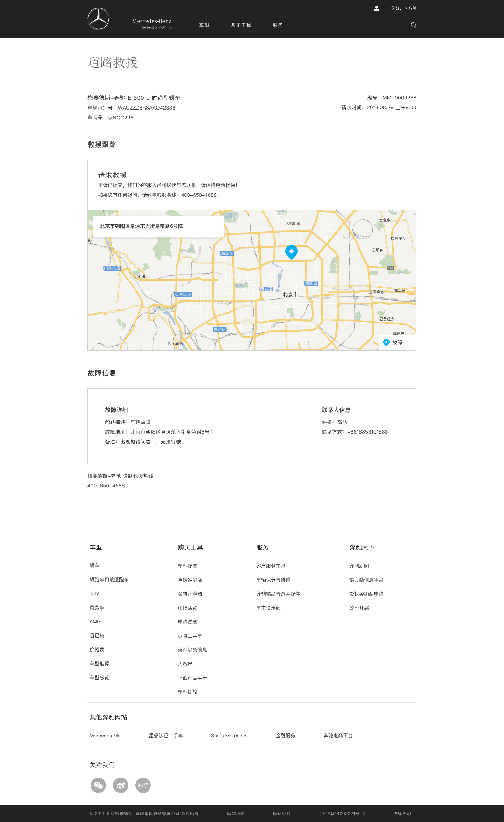Open footer link 客户服务主张
This screenshot has width=504, height=822.
271,566
